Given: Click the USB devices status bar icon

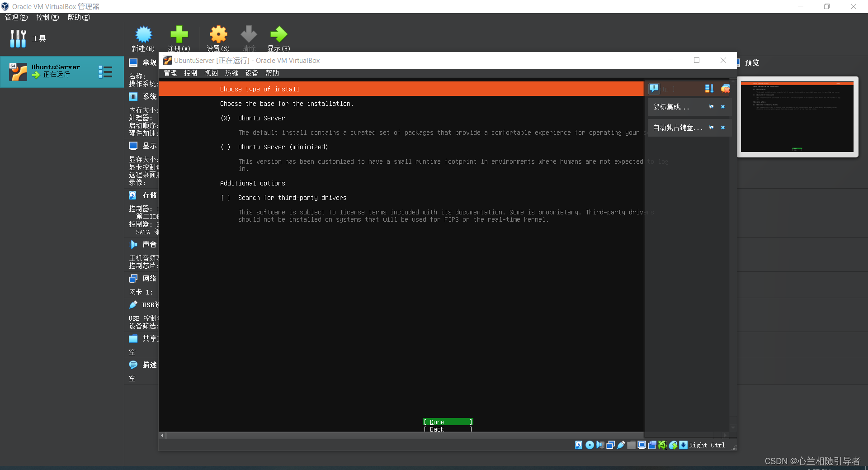Looking at the screenshot, I should [621, 445].
